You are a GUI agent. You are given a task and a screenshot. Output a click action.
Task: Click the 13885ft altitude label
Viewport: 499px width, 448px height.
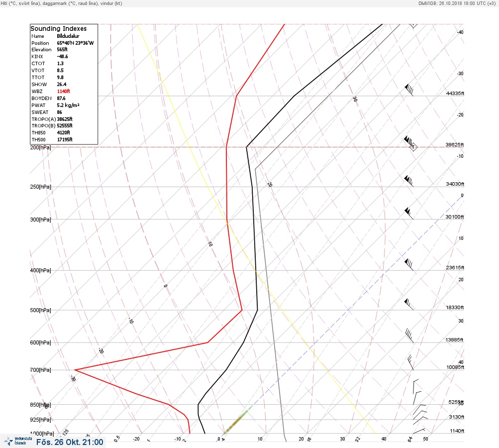click(x=455, y=340)
